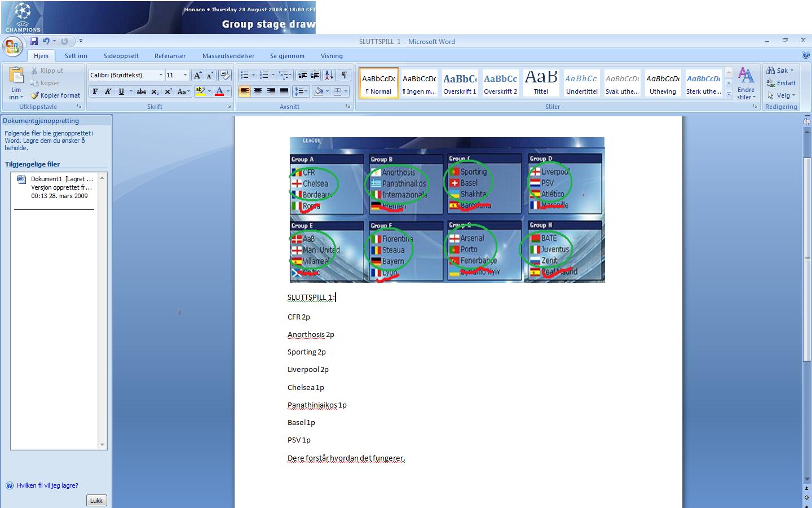Image resolution: width=812 pixels, height=508 pixels.
Task: Apply Tittel style
Action: coord(541,83)
